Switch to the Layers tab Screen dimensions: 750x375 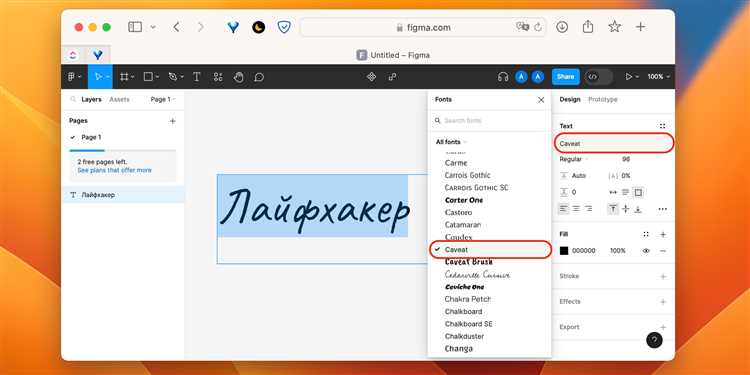point(91,99)
